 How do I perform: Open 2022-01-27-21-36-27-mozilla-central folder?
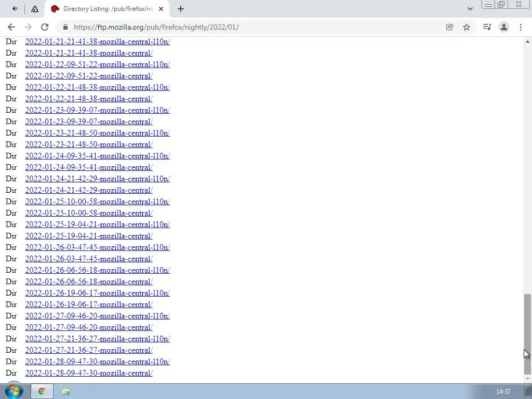(89, 350)
